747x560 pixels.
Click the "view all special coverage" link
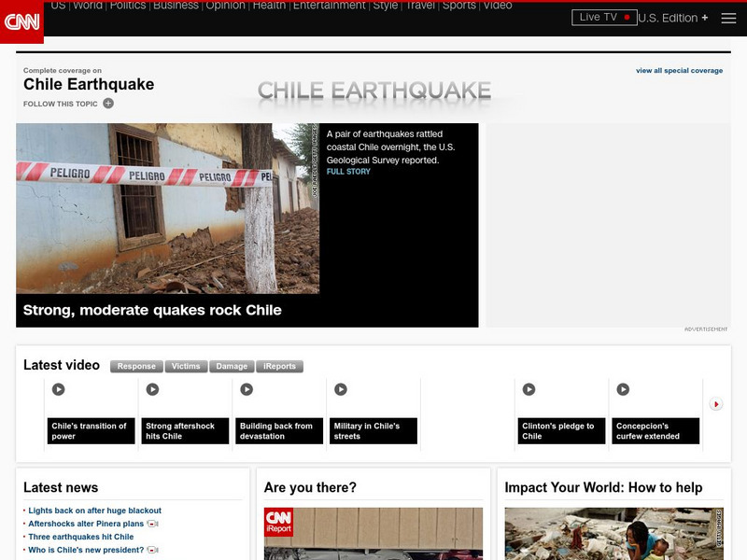coord(680,69)
